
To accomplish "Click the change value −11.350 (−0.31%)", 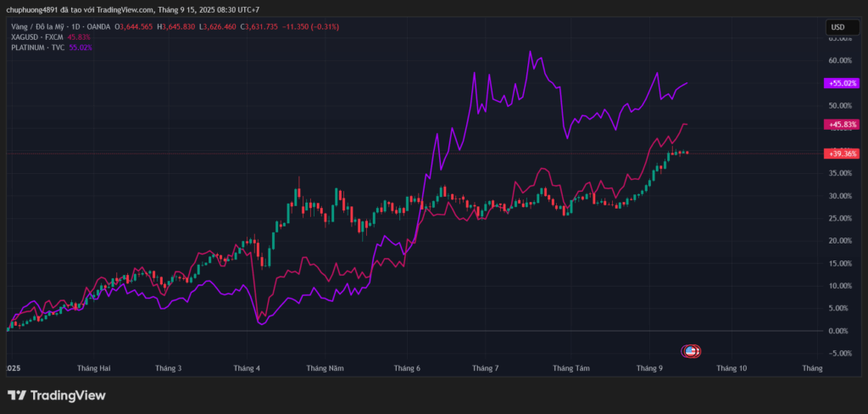I will (x=310, y=26).
